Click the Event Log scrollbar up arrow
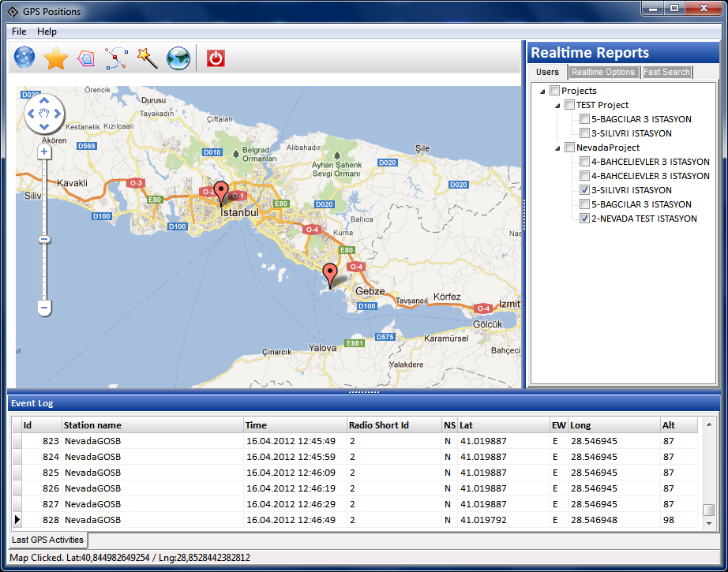The image size is (728, 572). pos(709,424)
